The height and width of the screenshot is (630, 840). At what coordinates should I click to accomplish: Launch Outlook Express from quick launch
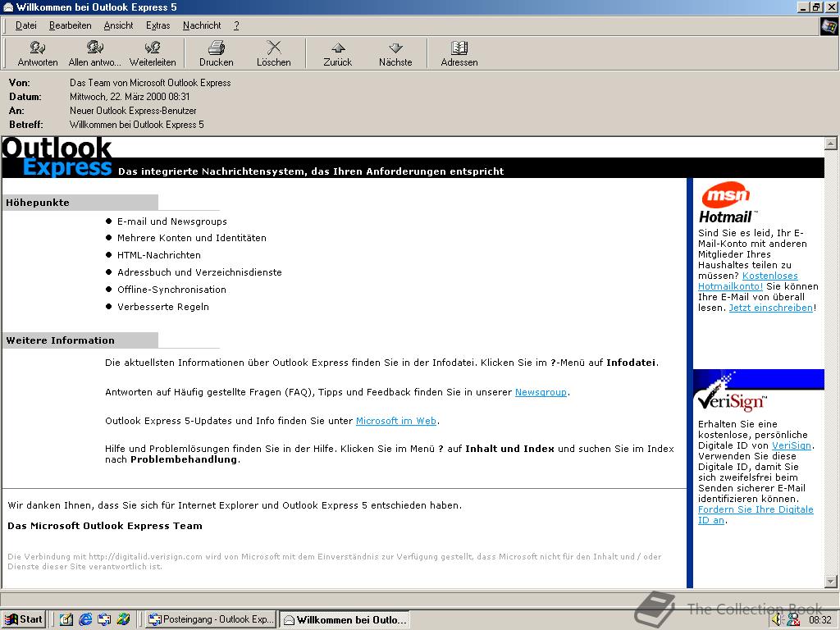(104, 619)
